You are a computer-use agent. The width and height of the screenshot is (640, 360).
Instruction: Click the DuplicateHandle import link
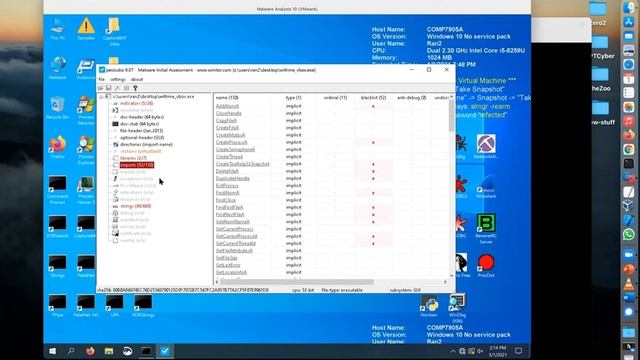point(233,178)
